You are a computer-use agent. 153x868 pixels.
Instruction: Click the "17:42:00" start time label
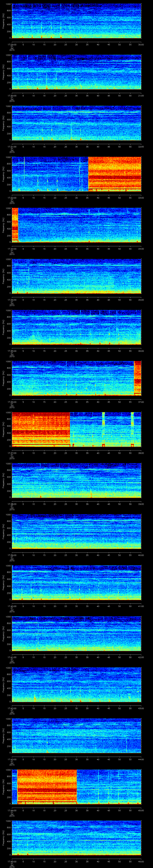12,708
